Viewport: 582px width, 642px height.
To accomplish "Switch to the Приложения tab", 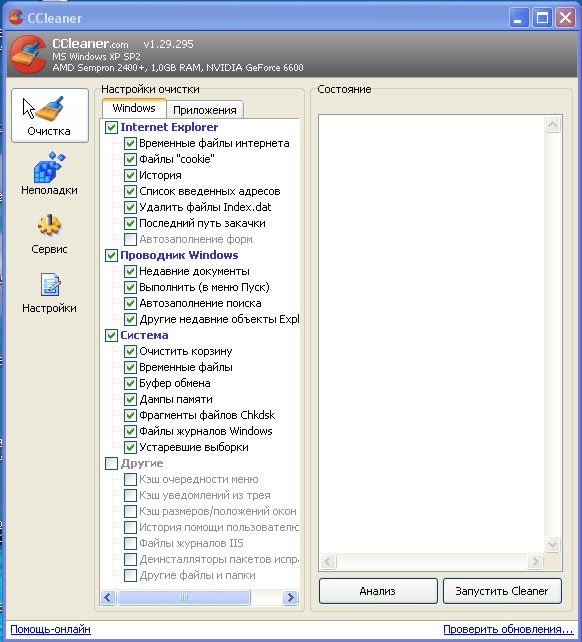I will click(205, 110).
